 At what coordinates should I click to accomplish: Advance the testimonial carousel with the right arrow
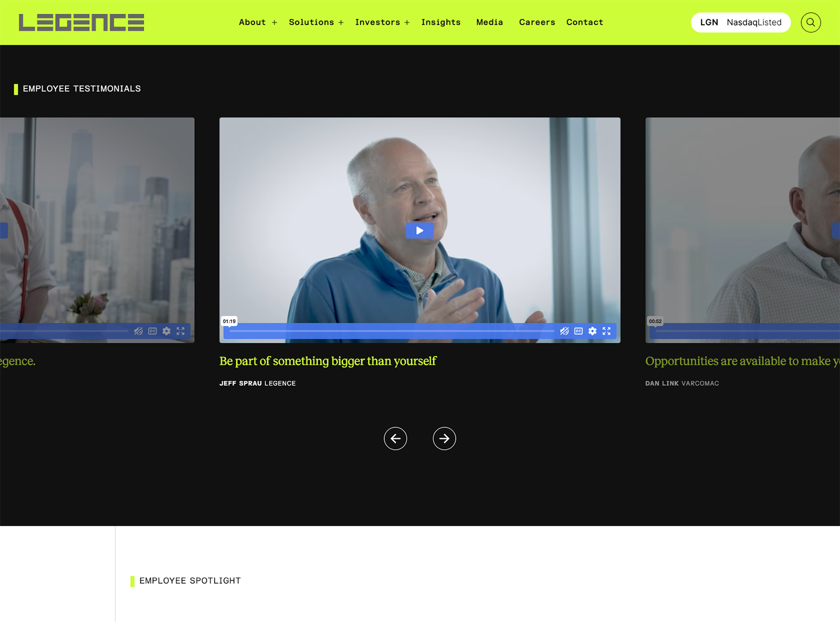(x=444, y=438)
